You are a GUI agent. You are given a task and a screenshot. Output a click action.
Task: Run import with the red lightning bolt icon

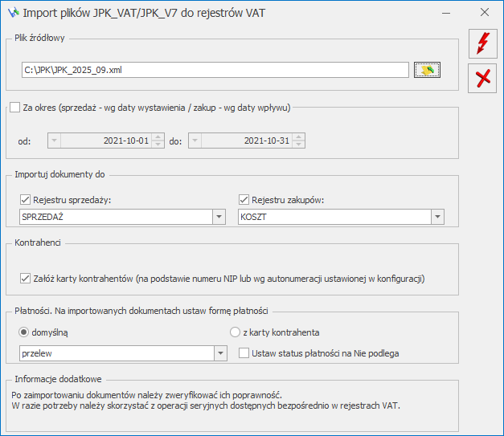point(483,43)
